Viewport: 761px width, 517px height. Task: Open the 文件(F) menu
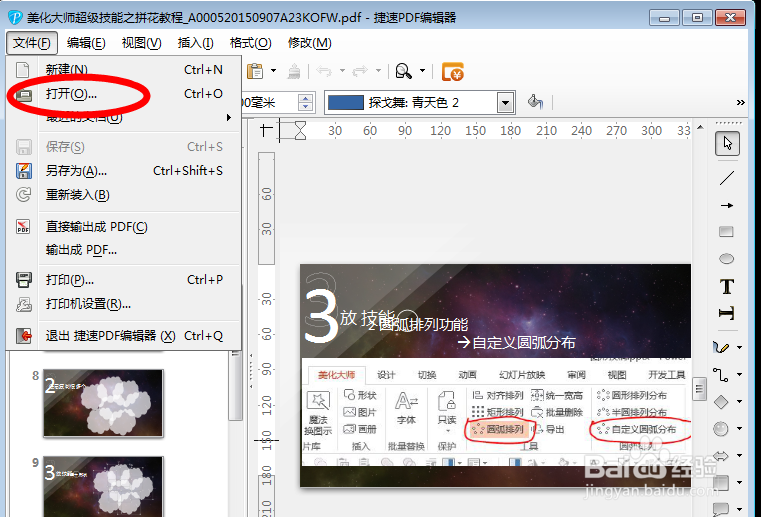coord(32,43)
